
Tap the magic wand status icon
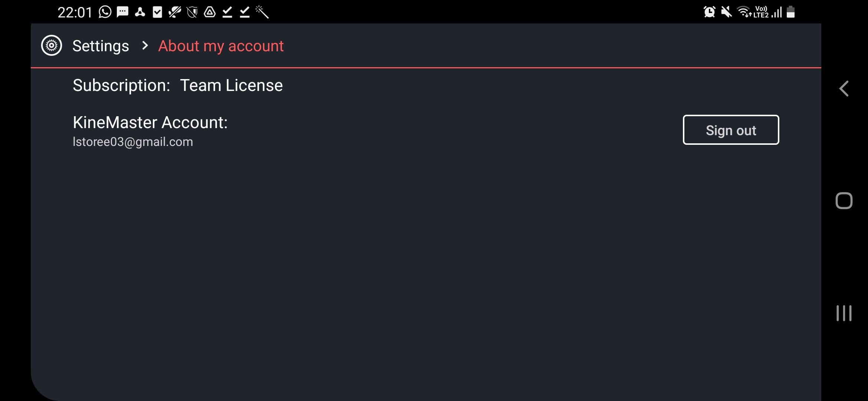point(262,12)
